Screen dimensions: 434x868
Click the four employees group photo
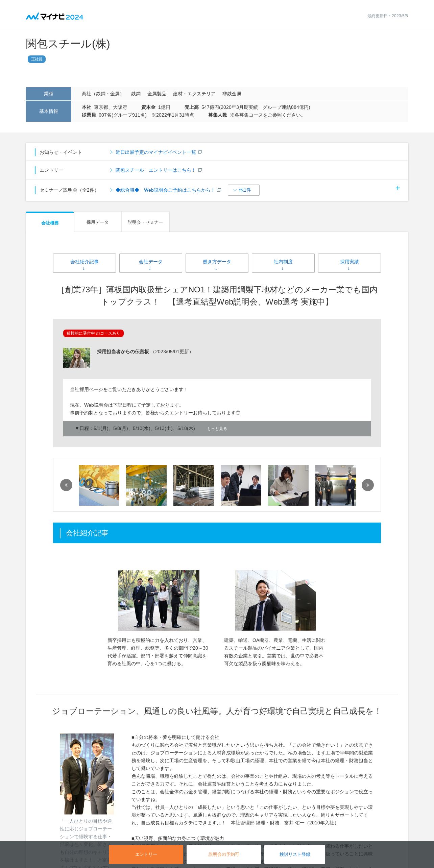[159, 601]
